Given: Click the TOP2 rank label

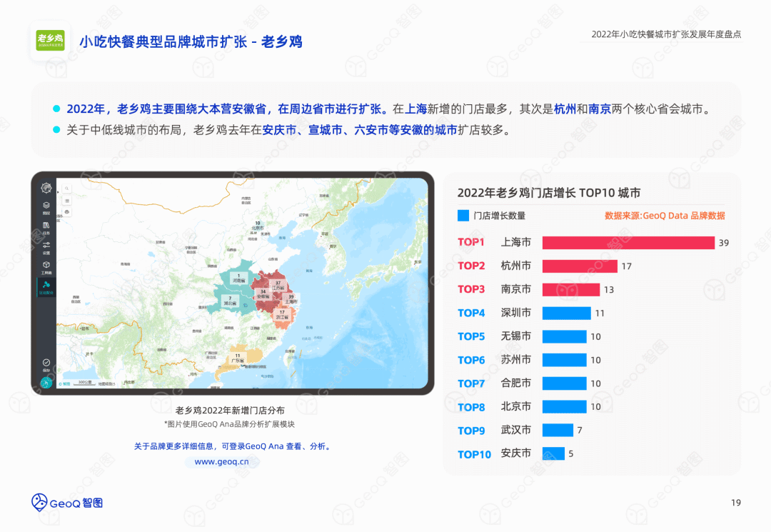Looking at the screenshot, I should (x=471, y=266).
